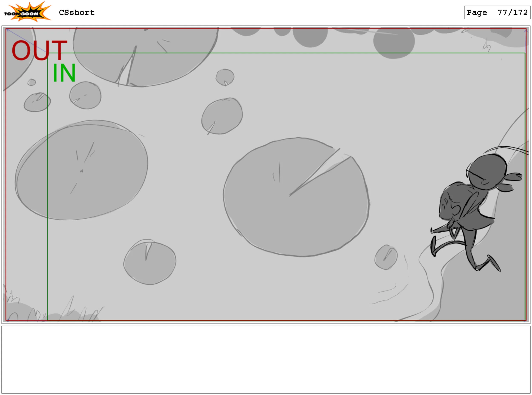Click the Toon Boom logo
The image size is (532, 395).
(x=27, y=12)
